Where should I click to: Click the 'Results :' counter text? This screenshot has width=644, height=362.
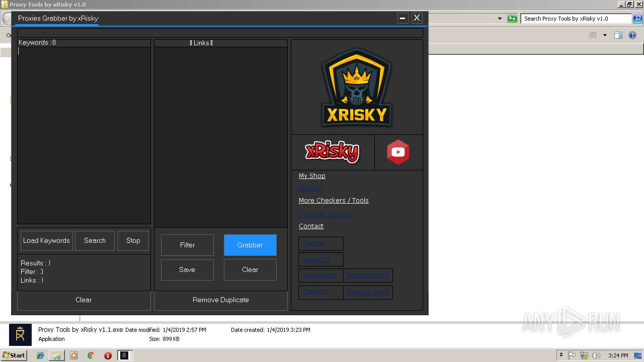pos(35,263)
